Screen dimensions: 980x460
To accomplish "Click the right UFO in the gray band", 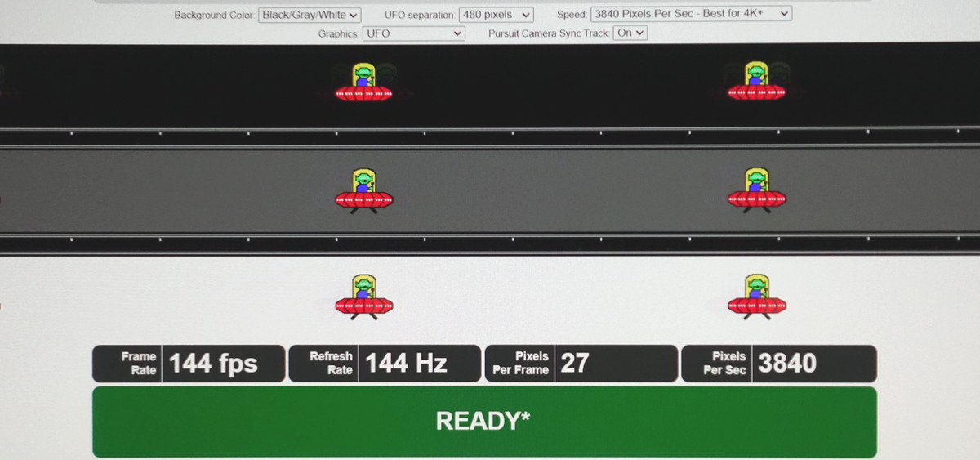I will click(x=756, y=190).
